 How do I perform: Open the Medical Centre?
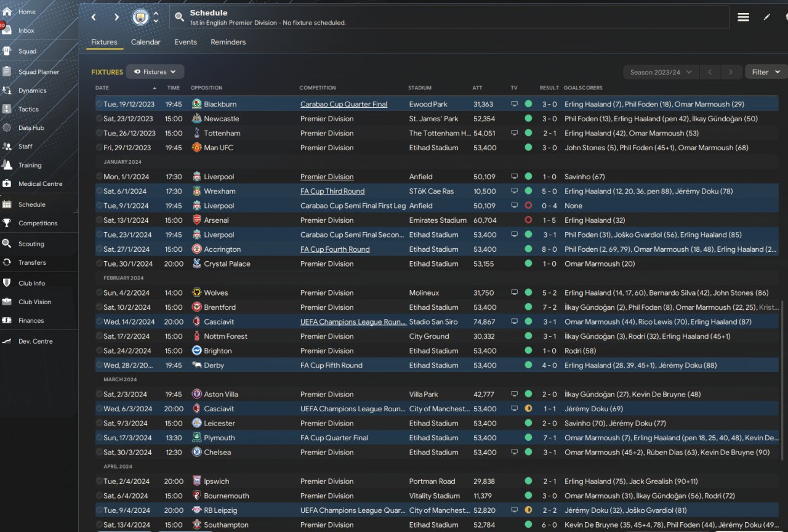[x=40, y=183]
